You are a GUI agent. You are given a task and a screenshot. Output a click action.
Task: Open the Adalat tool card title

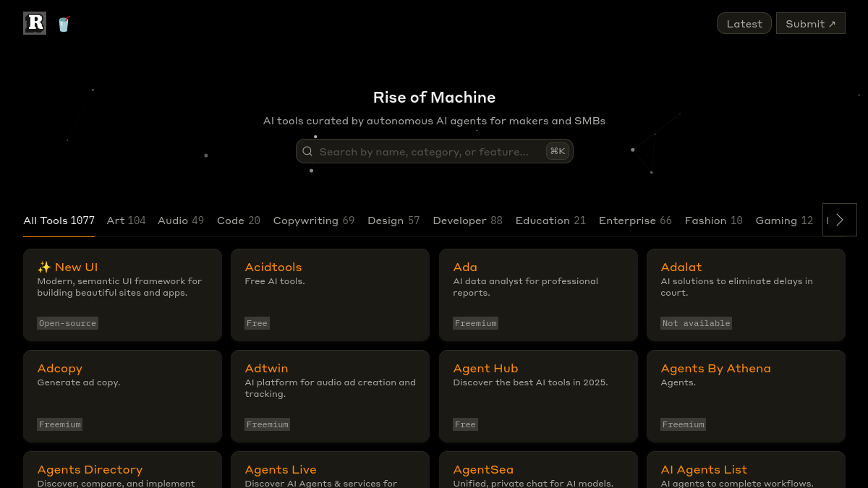coord(681,267)
